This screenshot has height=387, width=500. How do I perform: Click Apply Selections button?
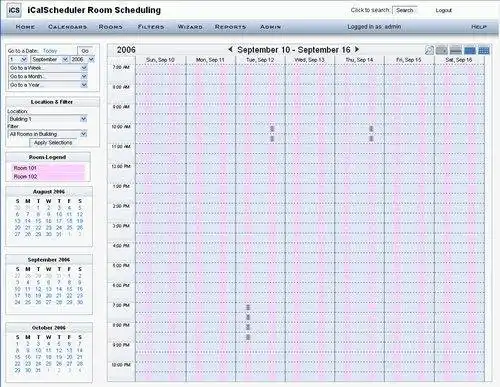53,143
